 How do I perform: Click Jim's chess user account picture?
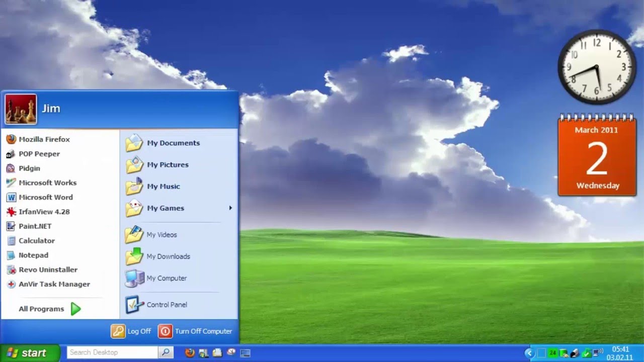point(21,109)
